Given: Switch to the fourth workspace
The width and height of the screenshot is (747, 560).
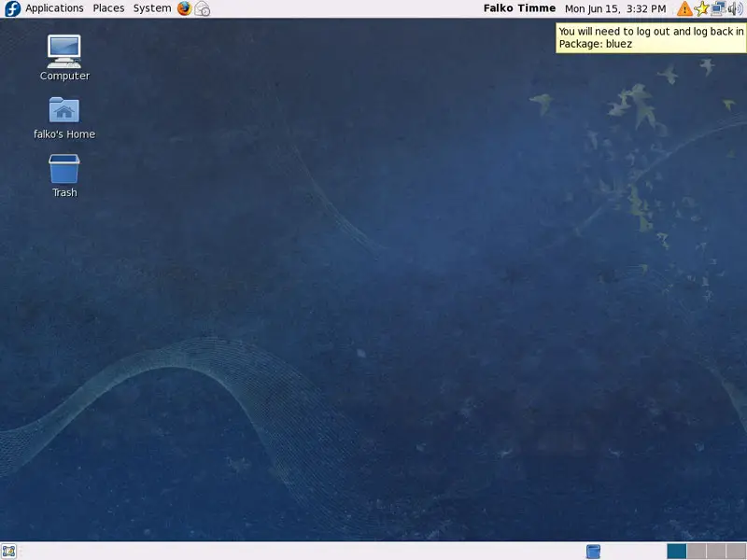Looking at the screenshot, I should pyautogui.click(x=736, y=552).
